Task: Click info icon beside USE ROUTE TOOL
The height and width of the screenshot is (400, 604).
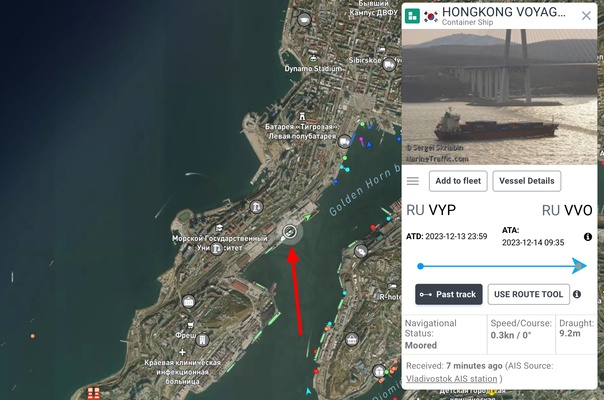Action: (x=577, y=294)
